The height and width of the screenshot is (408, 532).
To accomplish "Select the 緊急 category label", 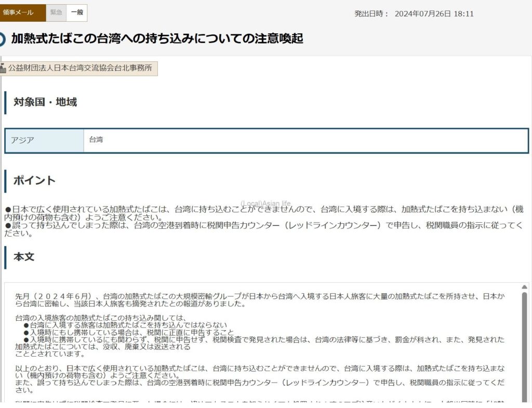I will tap(56, 12).
